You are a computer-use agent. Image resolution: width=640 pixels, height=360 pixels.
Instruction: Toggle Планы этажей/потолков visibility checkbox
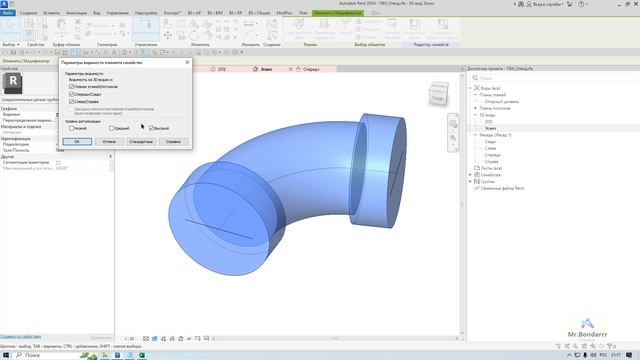(71, 87)
